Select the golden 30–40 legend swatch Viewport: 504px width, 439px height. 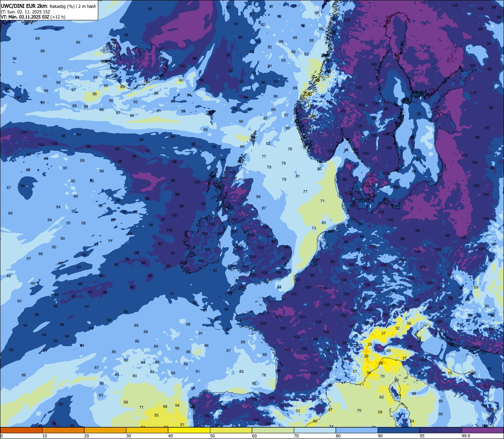point(147,430)
